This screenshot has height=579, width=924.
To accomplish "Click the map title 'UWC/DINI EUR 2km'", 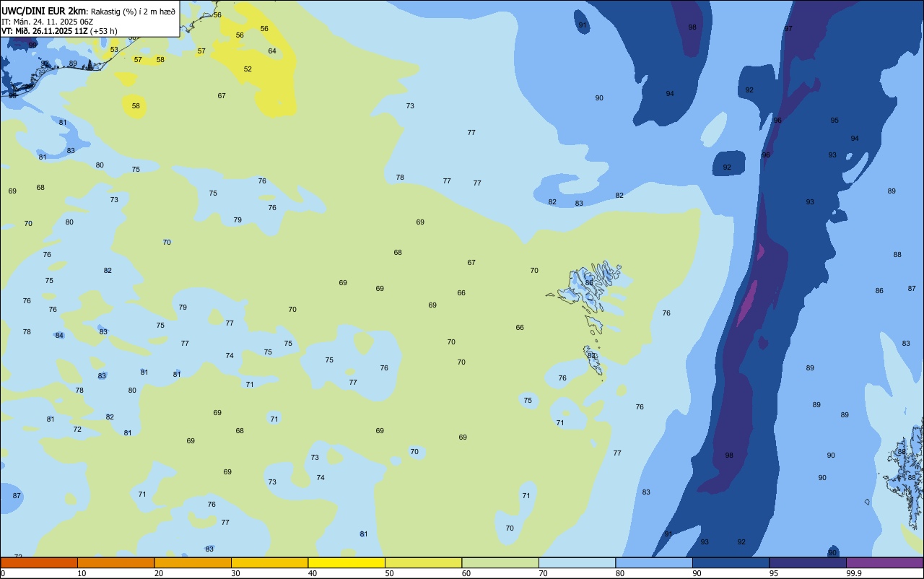I will tap(44, 11).
